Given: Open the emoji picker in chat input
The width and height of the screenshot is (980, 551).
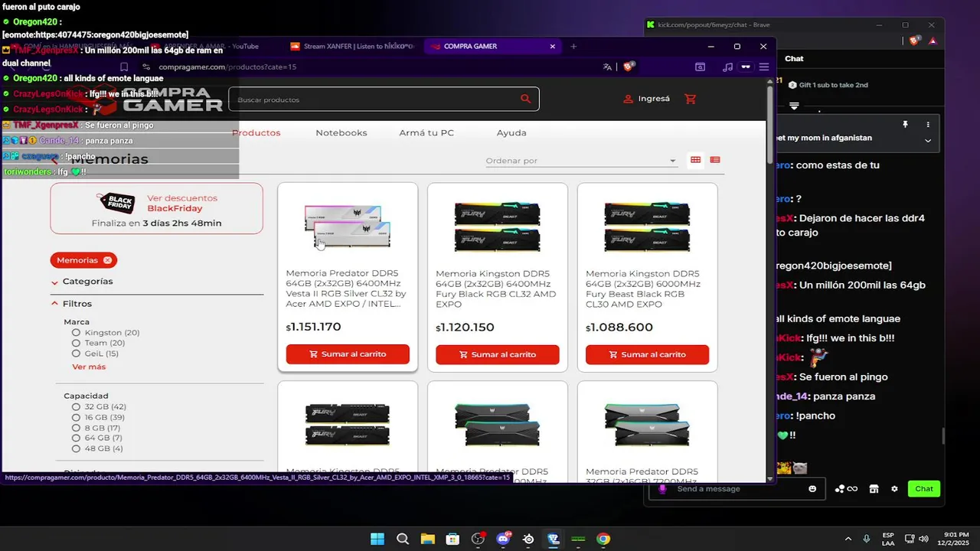Looking at the screenshot, I should pyautogui.click(x=812, y=489).
